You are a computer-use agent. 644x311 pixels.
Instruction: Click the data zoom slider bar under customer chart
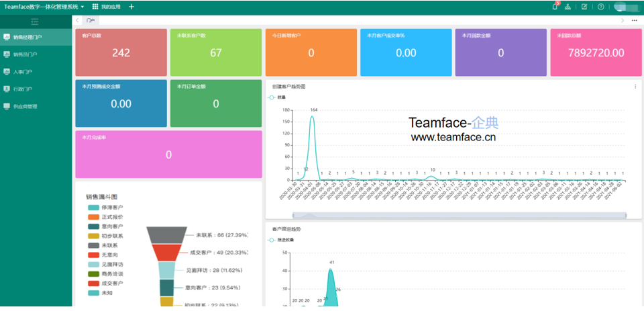460,215
